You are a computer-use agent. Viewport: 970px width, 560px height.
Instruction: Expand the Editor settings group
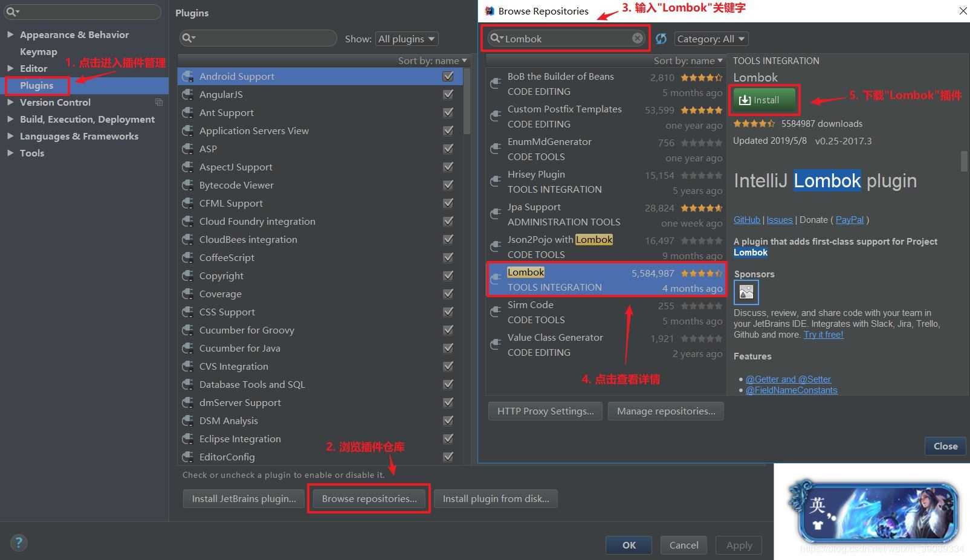pyautogui.click(x=10, y=68)
